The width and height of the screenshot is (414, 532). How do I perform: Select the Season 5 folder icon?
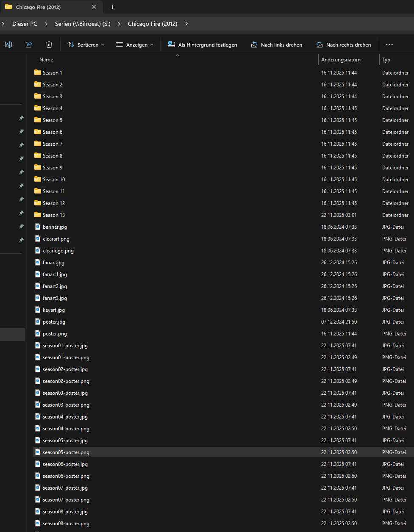pyautogui.click(x=38, y=120)
